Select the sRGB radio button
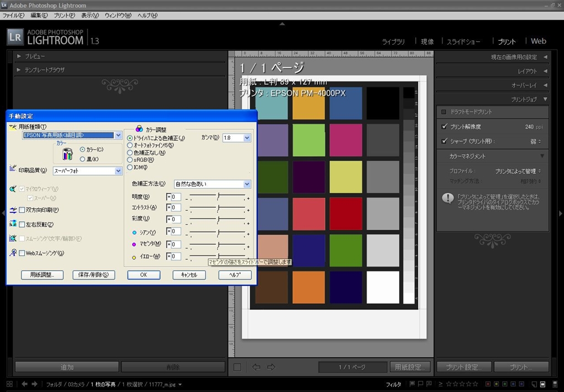 (x=130, y=160)
